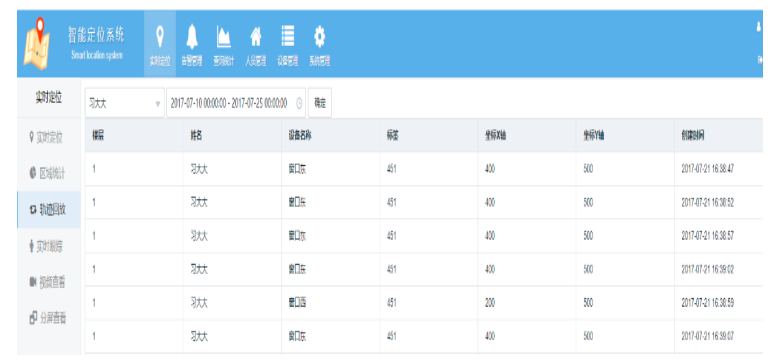Click timestamp 2017-07-21 16:38:52
772x362 pixels.
coord(708,202)
